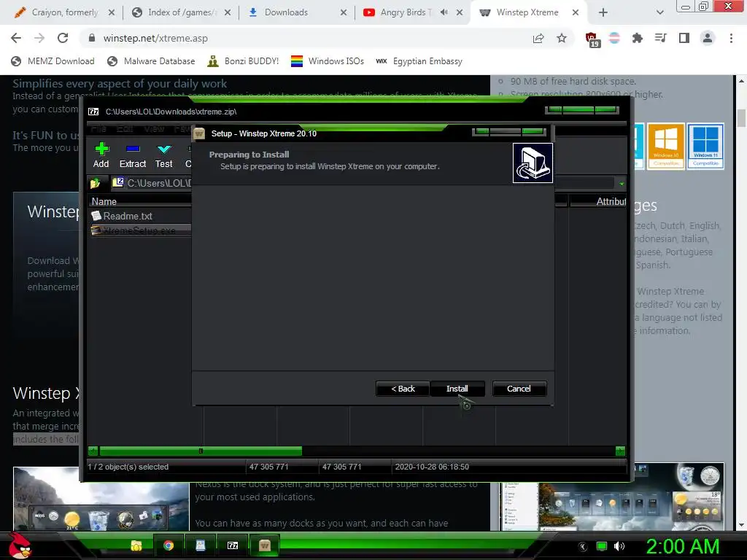This screenshot has width=747, height=560.
Task: Click the page vertical scrollbar thumb
Action: pyautogui.click(x=741, y=118)
